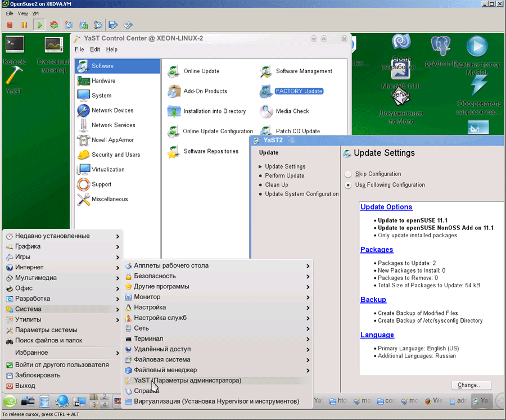This screenshot has height=420, width=506.
Task: Choose Выход from the start menu
Action: (63, 386)
